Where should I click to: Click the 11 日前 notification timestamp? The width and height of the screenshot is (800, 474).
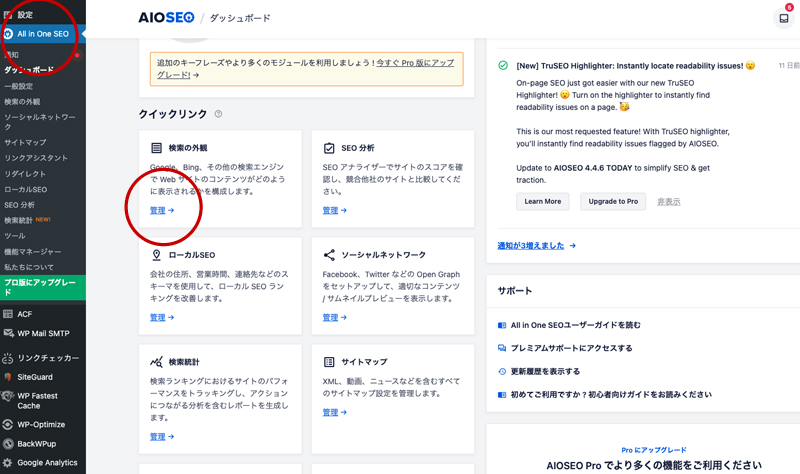(789, 66)
